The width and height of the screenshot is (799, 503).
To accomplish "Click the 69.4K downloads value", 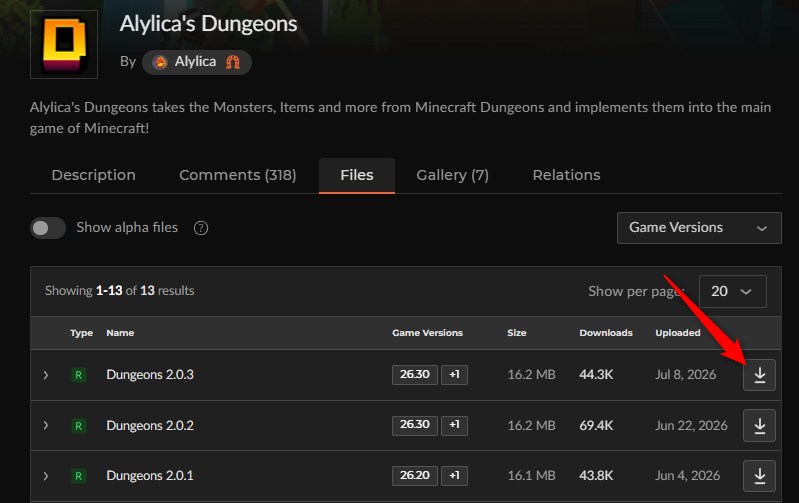I will point(596,425).
